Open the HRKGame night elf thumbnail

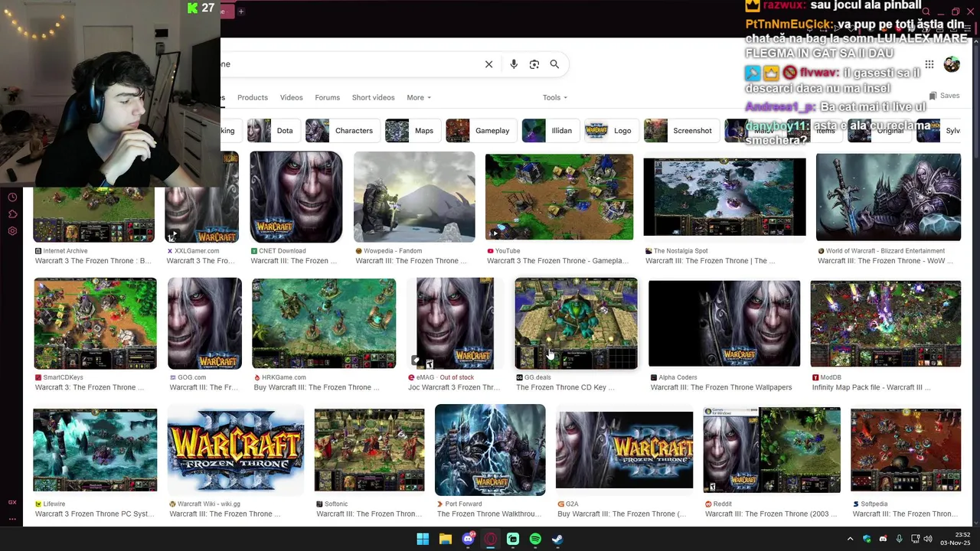coord(324,324)
